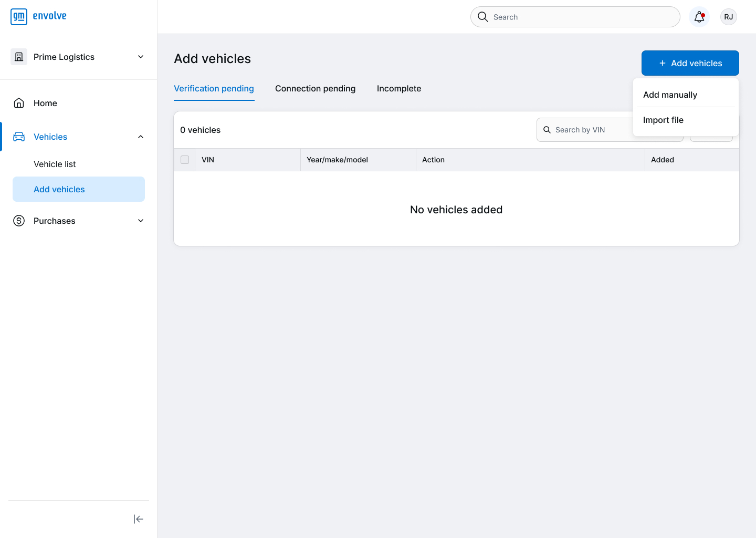756x538 pixels.
Task: Click the Vehicles car icon
Action: click(19, 137)
